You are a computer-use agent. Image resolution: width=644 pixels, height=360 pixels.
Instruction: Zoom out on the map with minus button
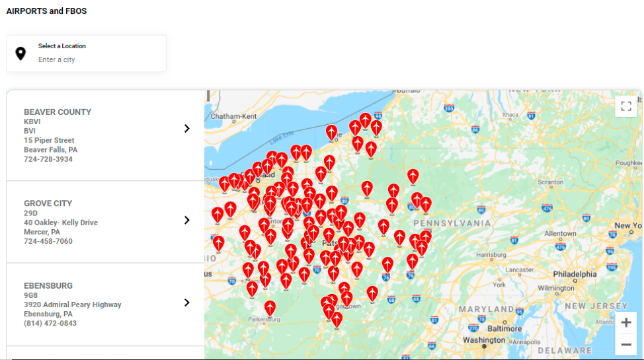pyautogui.click(x=626, y=344)
